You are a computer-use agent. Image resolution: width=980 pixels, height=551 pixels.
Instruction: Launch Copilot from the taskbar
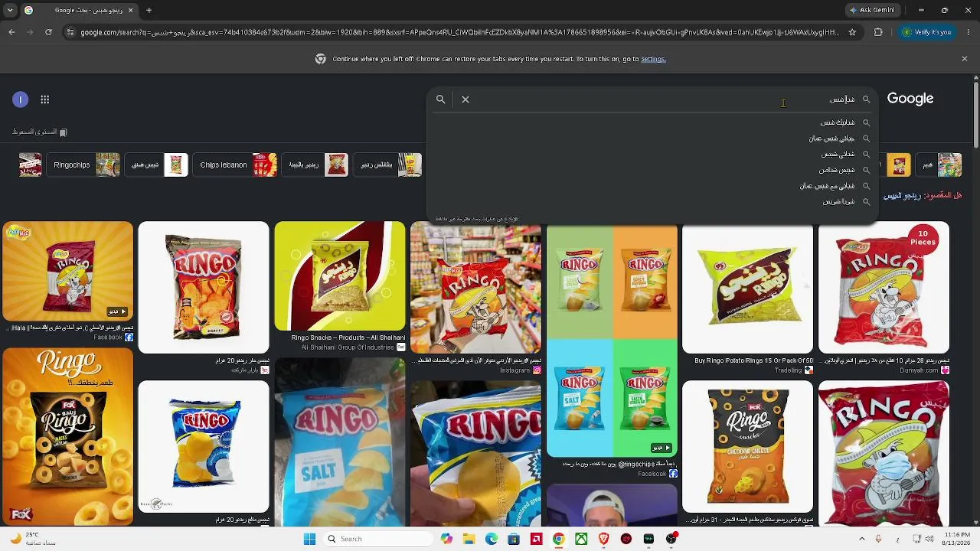point(446,539)
